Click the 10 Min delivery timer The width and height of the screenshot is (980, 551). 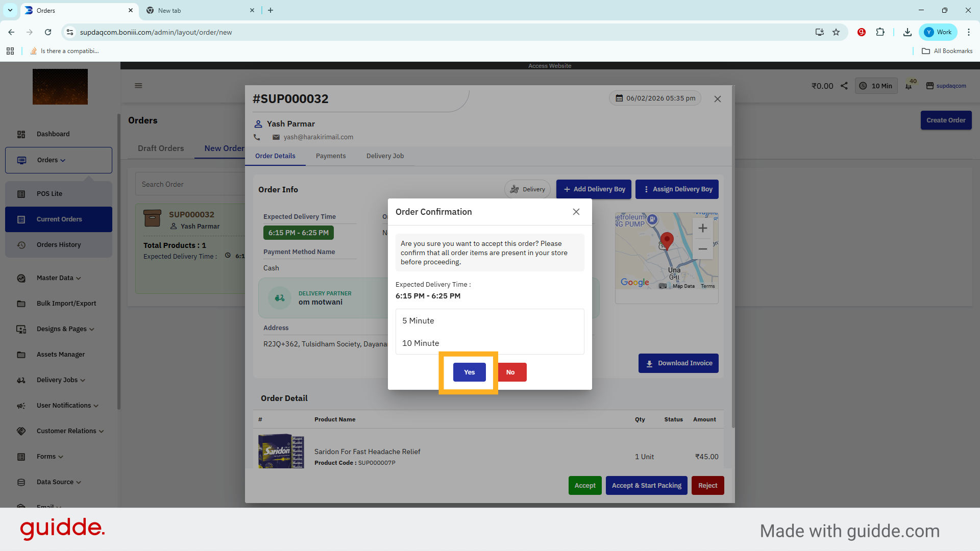coord(876,86)
